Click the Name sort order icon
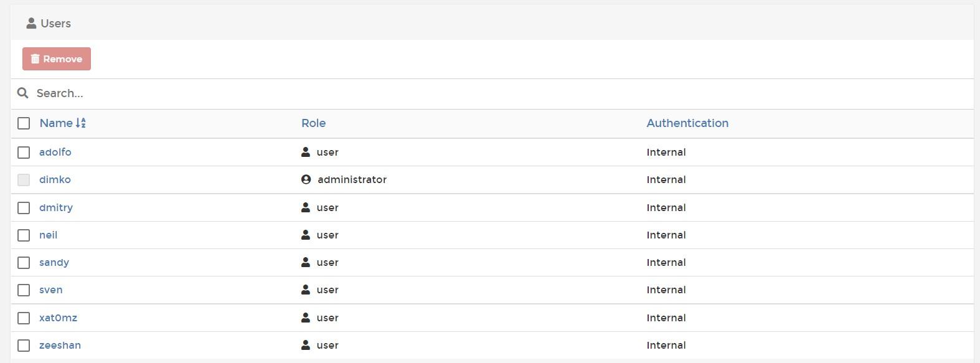This screenshot has width=980, height=363. [x=81, y=123]
